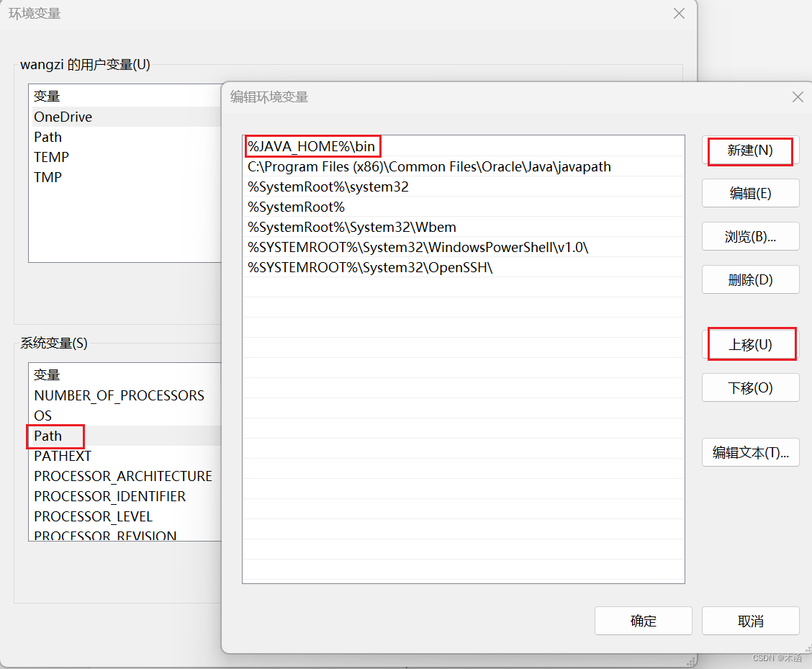Screen dimensions: 812x669
Task: Click the 新建(N) button to add entry
Action: click(x=750, y=151)
